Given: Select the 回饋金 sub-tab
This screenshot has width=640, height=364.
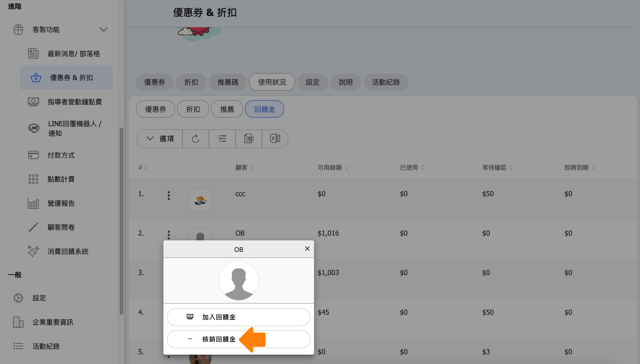Looking at the screenshot, I should click(x=264, y=109).
